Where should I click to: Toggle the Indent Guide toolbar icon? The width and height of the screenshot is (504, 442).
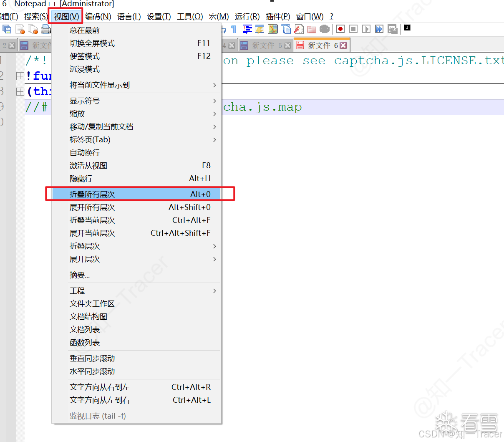click(x=247, y=29)
